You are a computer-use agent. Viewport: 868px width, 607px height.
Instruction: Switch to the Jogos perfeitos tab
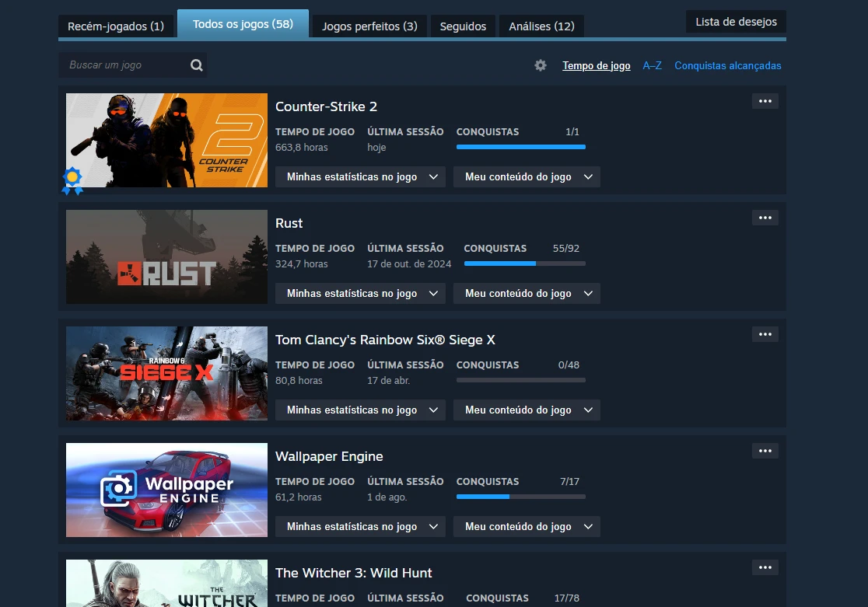[x=369, y=26]
